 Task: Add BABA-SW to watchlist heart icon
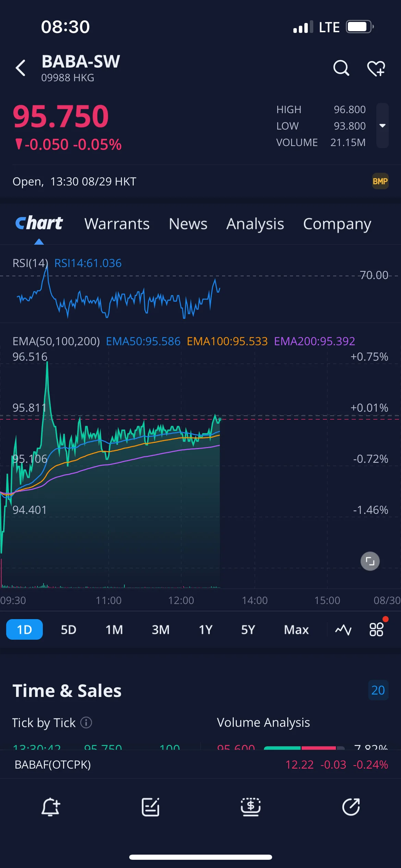[376, 68]
